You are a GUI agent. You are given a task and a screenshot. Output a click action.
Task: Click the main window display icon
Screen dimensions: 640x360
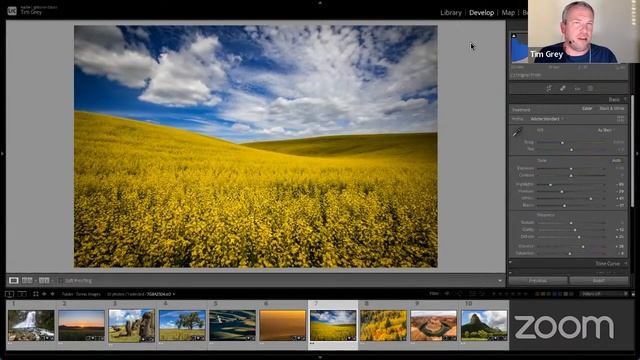click(9, 294)
